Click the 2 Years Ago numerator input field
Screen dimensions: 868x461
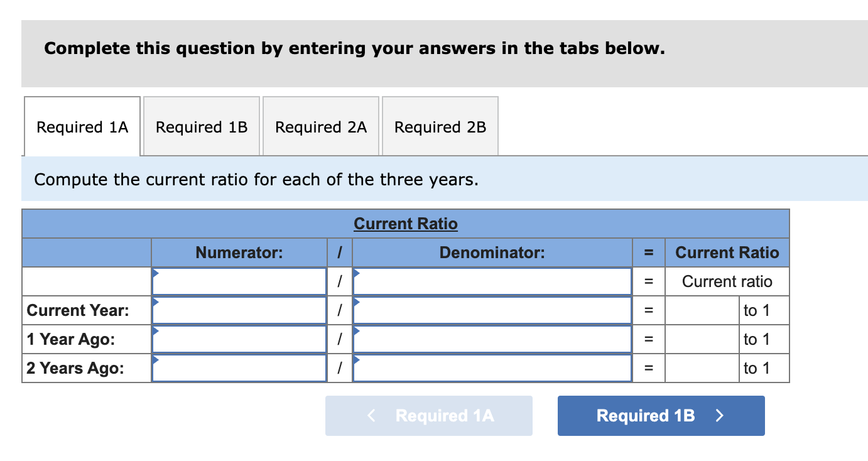(239, 367)
